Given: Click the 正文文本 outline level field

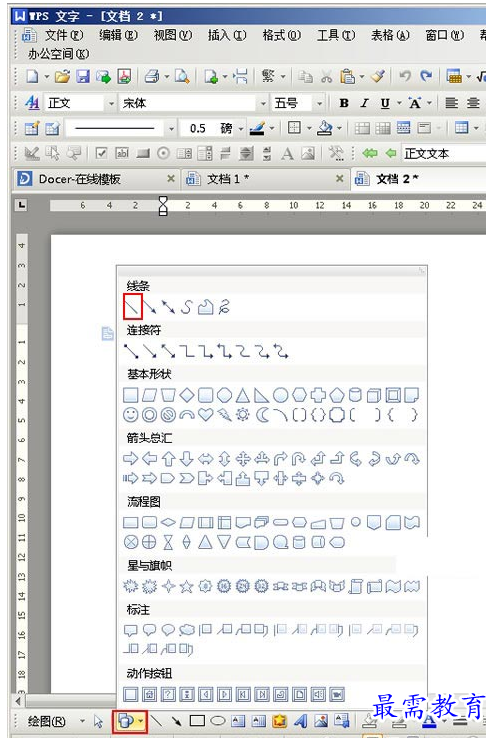Looking at the screenshot, I should point(444,153).
